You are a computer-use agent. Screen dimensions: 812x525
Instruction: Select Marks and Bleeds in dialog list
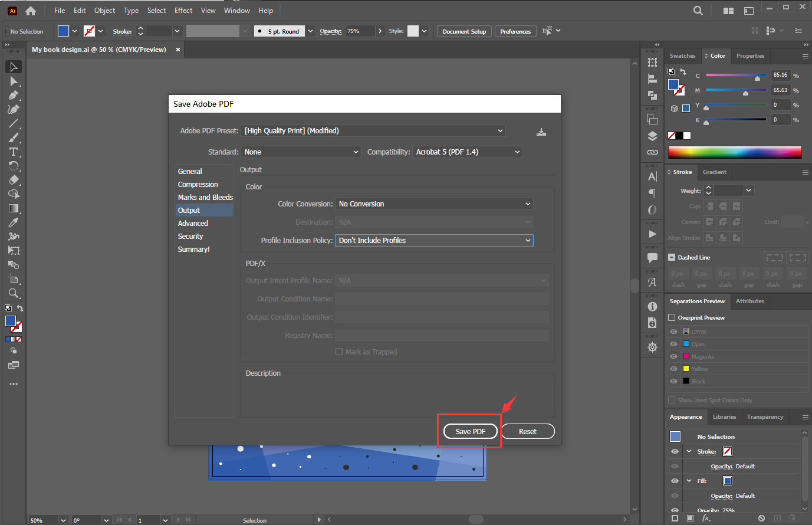pos(204,197)
